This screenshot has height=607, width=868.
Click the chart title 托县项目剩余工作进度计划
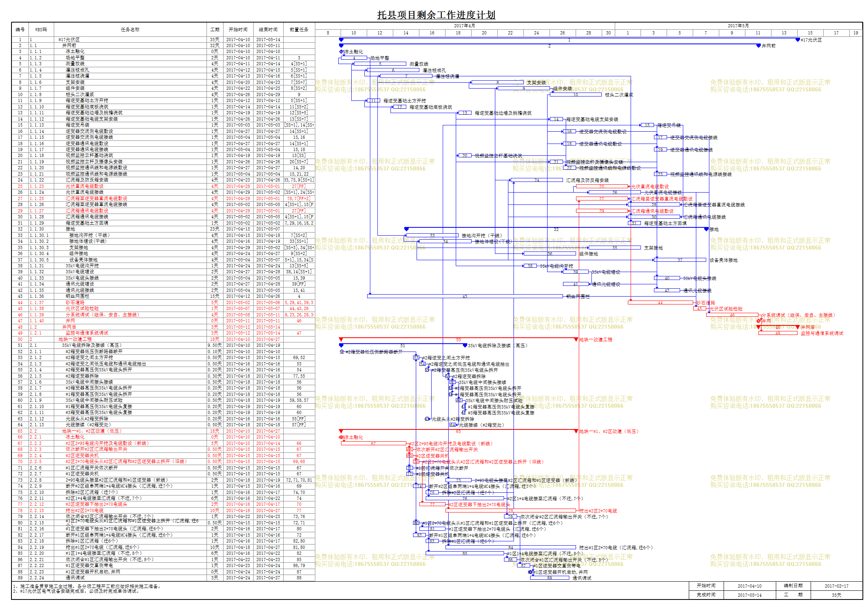(x=436, y=15)
